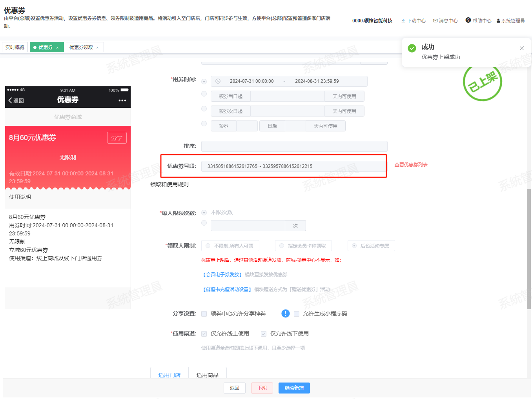Toggle 领券中心允许分享神券 checkbox
This screenshot has height=399, width=532.
tap(204, 314)
